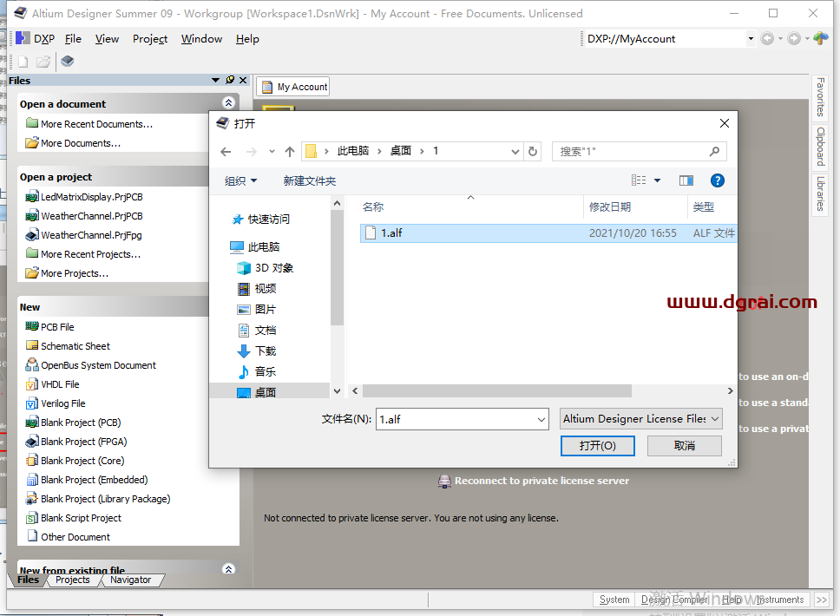Click the refresh icon beside address bar
This screenshot has height=616, width=840.
533,151
